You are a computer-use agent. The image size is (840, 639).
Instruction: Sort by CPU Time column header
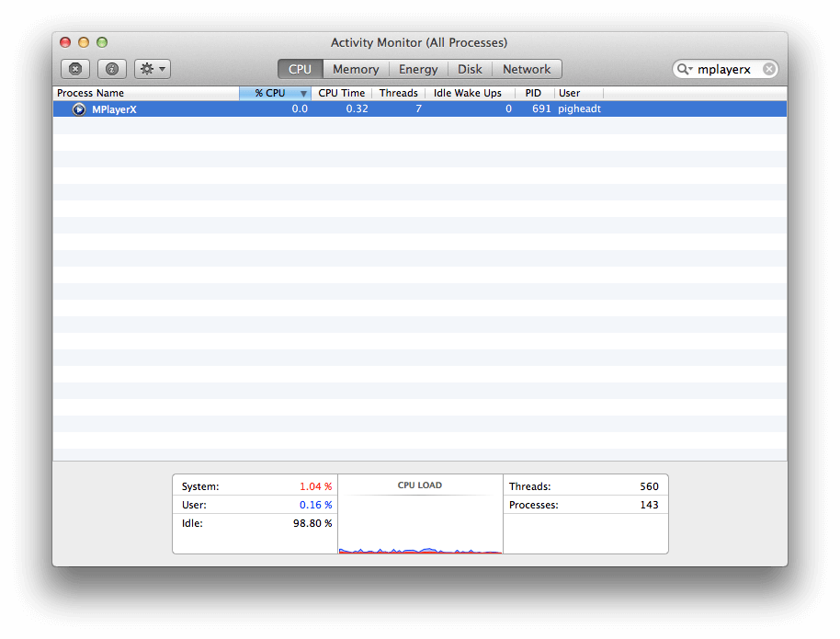[x=341, y=93]
